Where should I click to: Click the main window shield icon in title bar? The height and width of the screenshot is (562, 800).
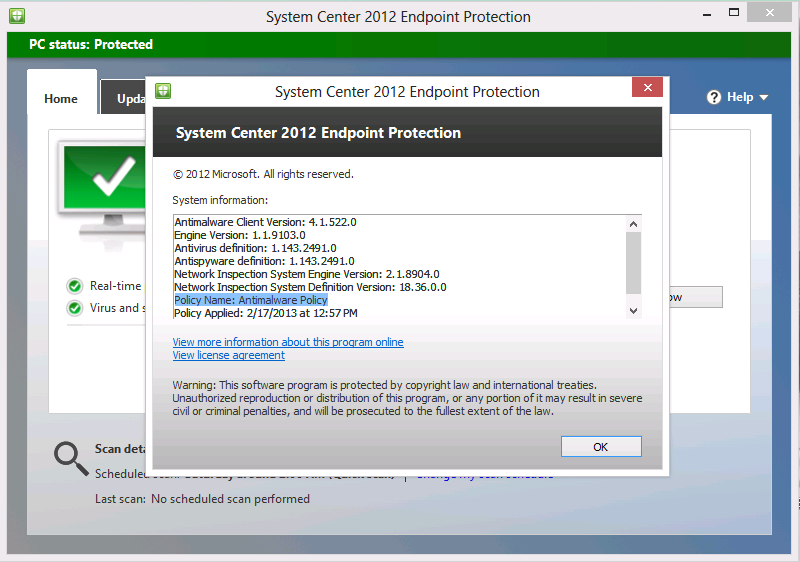[x=17, y=16]
